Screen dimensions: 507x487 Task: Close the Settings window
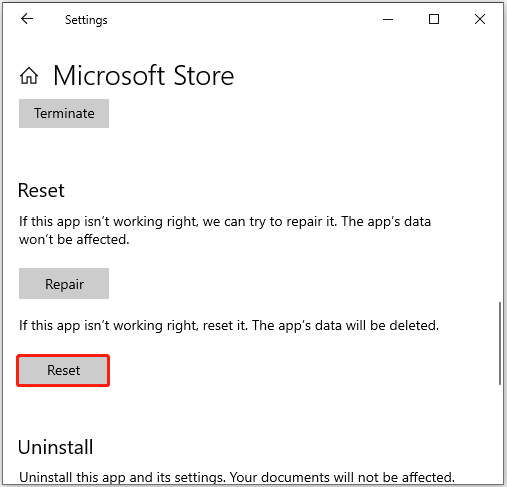[x=480, y=19]
